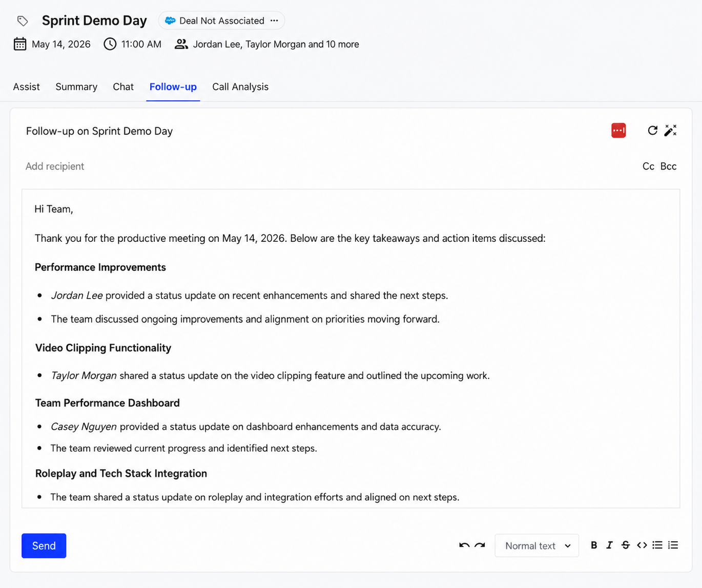Click the calendar icon next to May 14, 2026
The width and height of the screenshot is (702, 588).
(20, 44)
